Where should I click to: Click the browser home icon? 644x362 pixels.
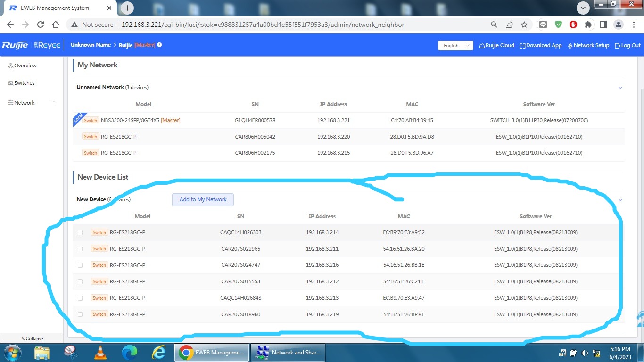pos(56,25)
